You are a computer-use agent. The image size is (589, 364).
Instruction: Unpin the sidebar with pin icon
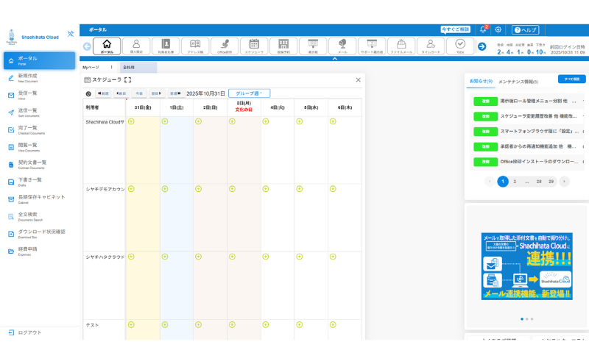tap(70, 33)
